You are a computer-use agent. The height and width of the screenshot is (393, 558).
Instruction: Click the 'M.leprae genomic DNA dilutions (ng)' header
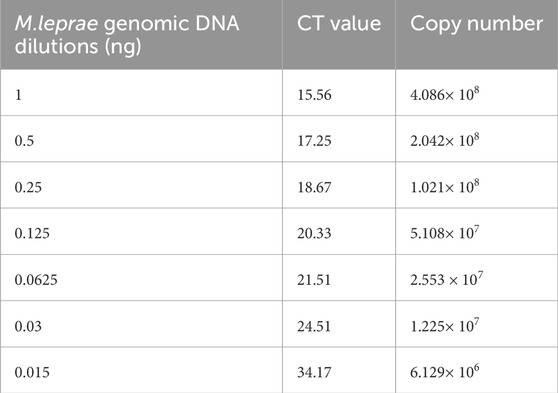tap(127, 35)
